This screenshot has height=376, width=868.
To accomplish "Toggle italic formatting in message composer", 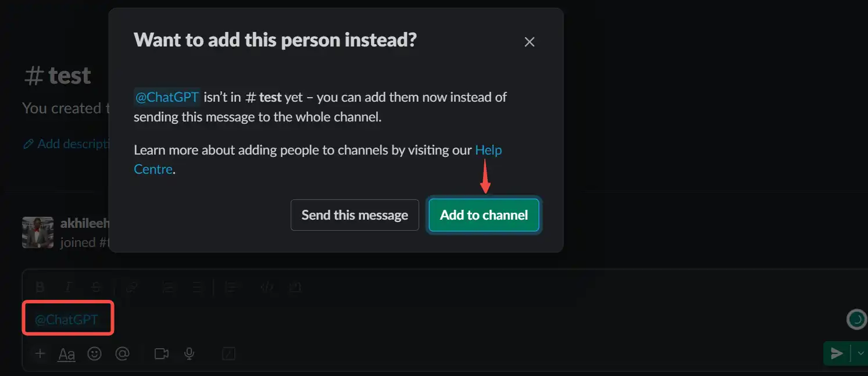I will 69,287.
